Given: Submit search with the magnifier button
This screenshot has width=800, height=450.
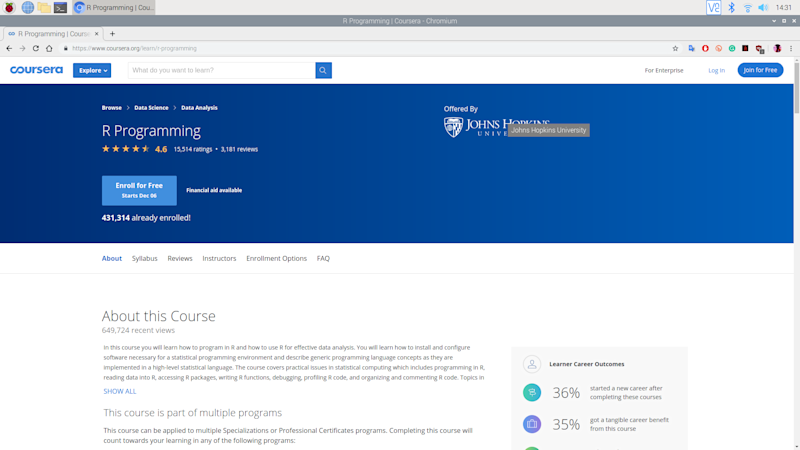Looking at the screenshot, I should [323, 70].
